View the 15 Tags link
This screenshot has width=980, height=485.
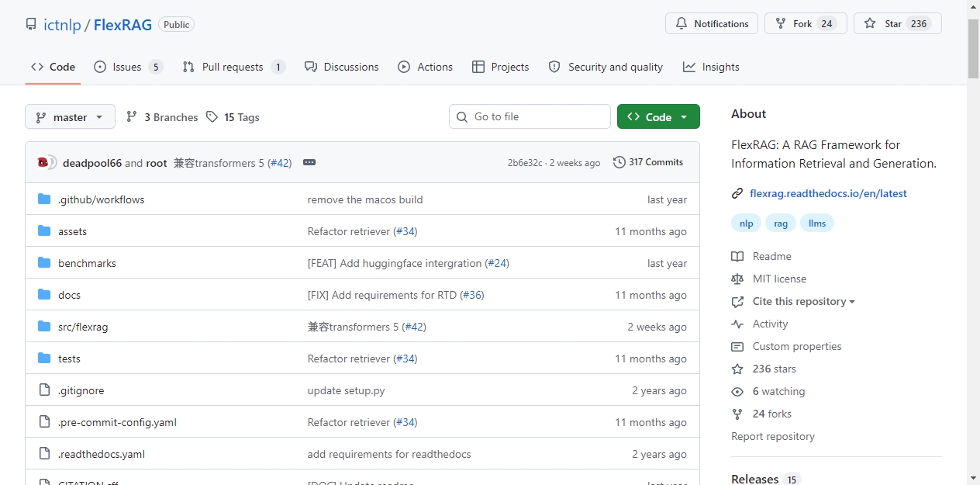[x=233, y=117]
